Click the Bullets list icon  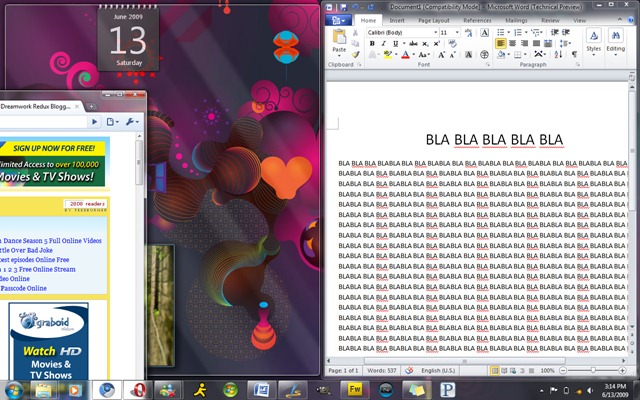coord(500,32)
